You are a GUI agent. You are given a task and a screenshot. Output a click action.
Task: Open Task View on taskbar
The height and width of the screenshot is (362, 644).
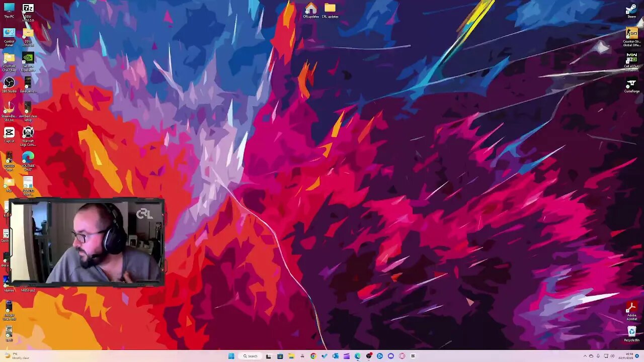(268, 356)
